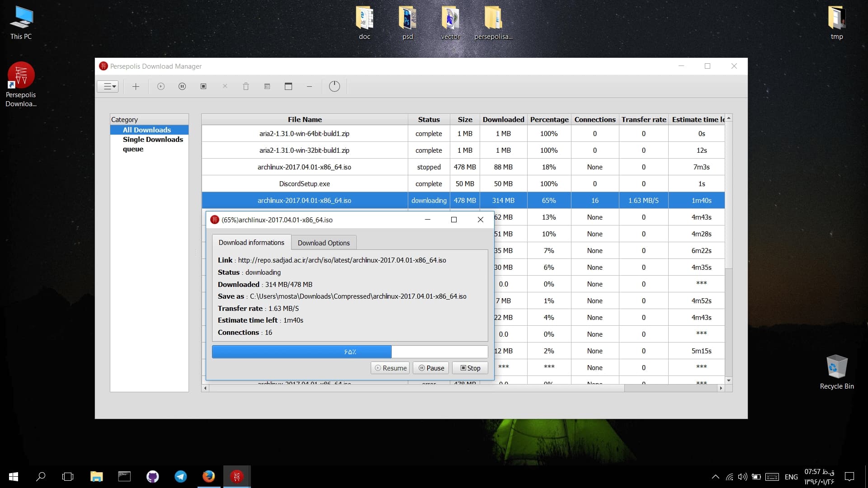Click the resume toolbar icon

tap(161, 86)
